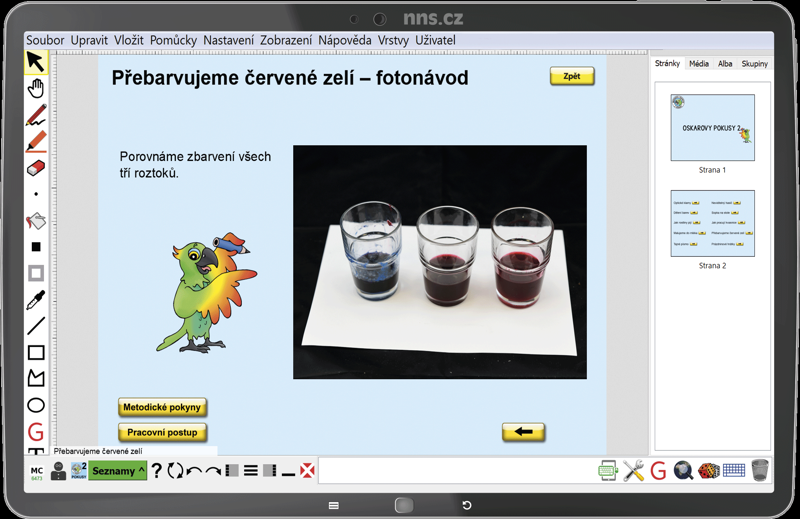
Task: Expand the green Seznamy dropdown
Action: [x=118, y=471]
